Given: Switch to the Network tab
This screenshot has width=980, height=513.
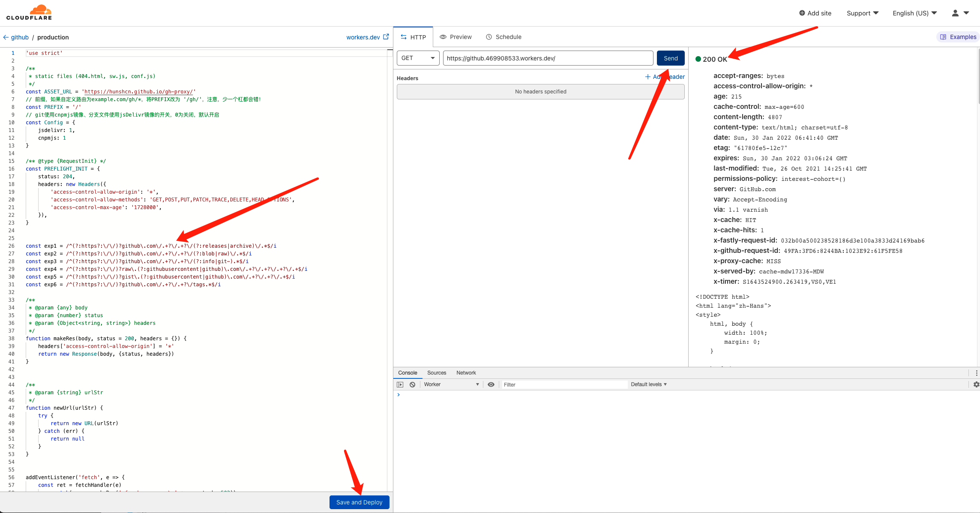Looking at the screenshot, I should point(466,372).
